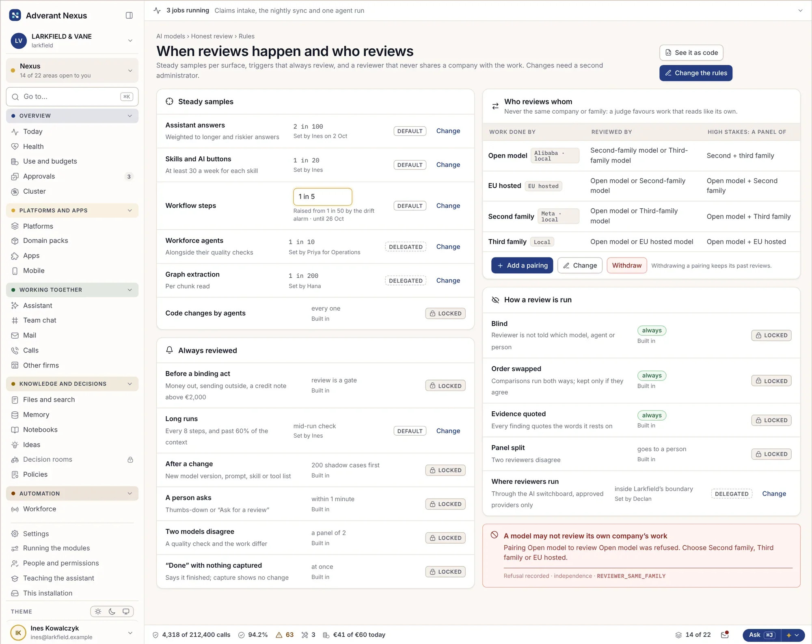The image size is (812, 644).
Task: Collapse the sidebar panel icon
Action: (129, 15)
